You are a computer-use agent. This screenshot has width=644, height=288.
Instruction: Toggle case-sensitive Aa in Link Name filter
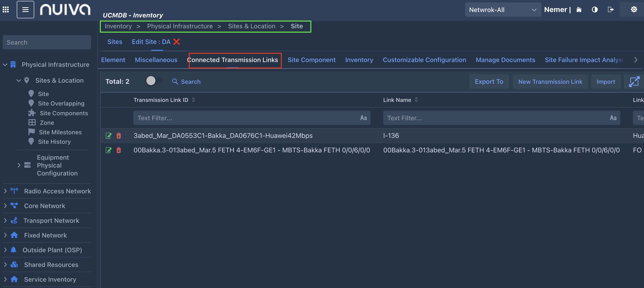[x=613, y=118]
